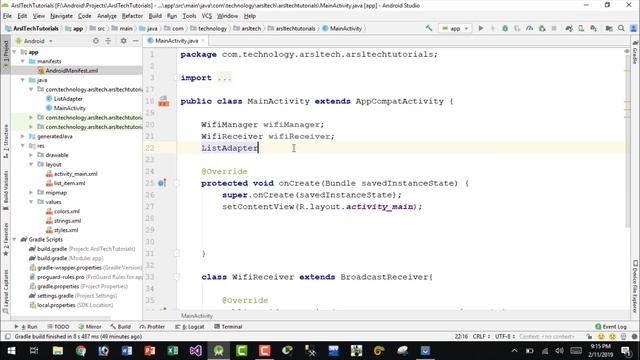This screenshot has height=360, width=640.
Task: Select the MainActivity.java editor tab
Action: click(176, 40)
